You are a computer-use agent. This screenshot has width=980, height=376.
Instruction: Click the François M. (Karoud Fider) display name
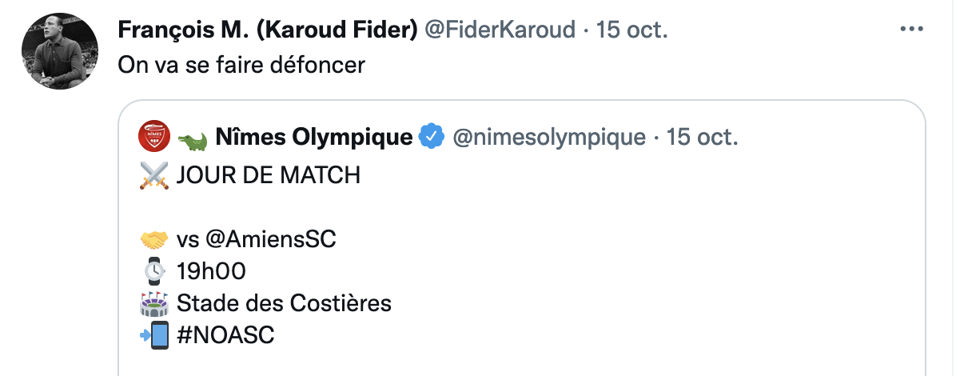(267, 30)
